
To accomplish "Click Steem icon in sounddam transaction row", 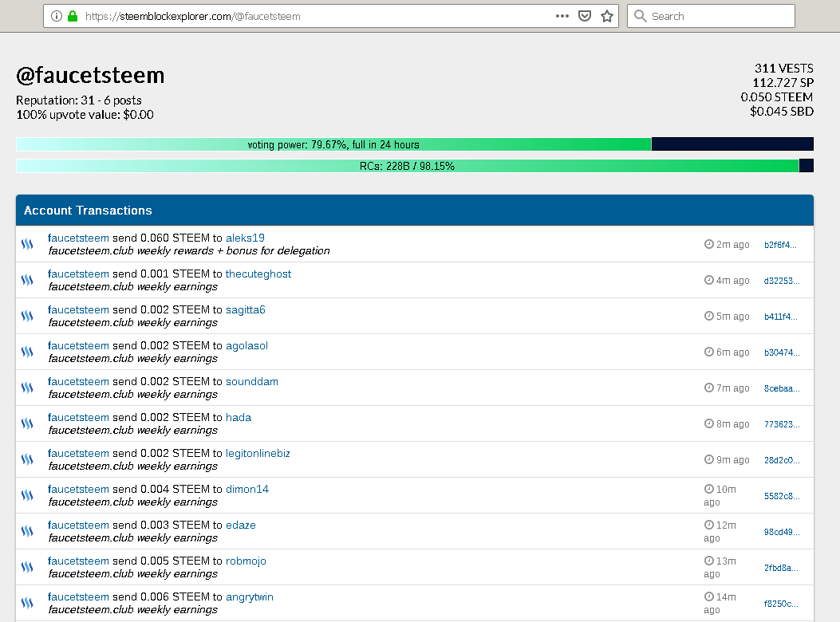I will pyautogui.click(x=27, y=388).
